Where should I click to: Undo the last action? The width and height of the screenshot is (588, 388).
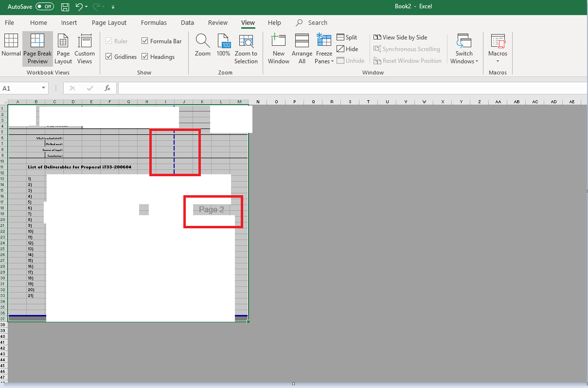point(79,7)
